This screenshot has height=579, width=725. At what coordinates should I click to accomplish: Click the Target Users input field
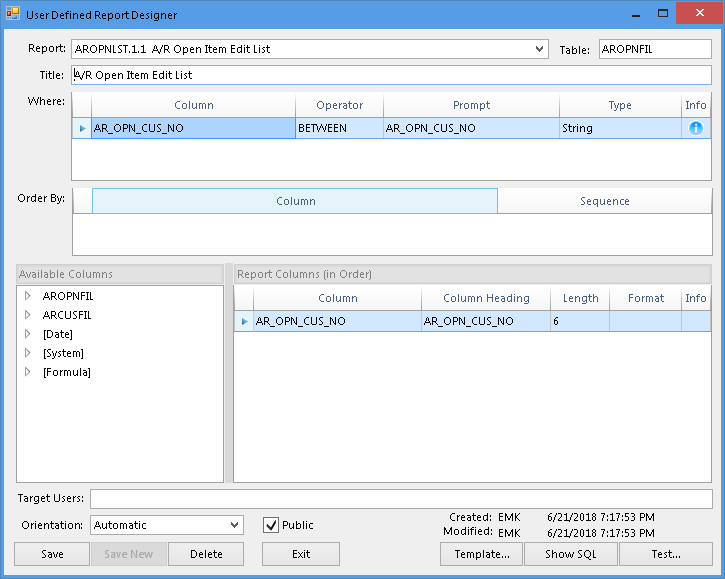pyautogui.click(x=401, y=499)
